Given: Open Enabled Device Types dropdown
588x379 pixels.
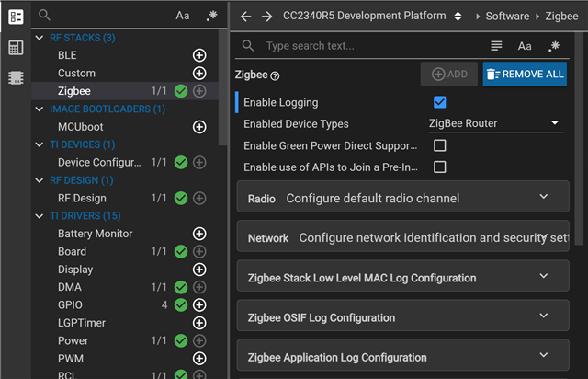Looking at the screenshot, I should coord(496,123).
